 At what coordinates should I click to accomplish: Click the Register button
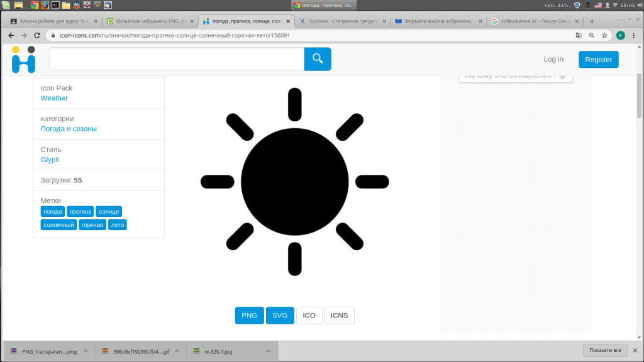[598, 59]
